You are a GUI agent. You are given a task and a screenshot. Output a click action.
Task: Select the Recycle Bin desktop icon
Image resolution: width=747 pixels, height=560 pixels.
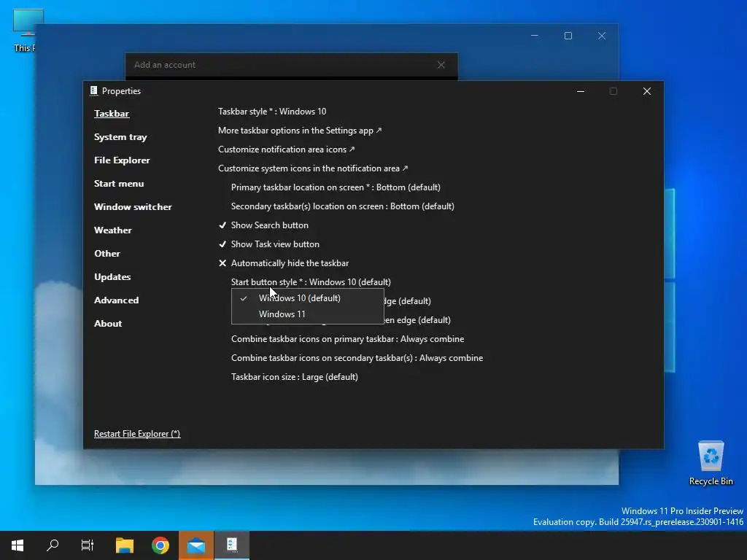click(x=711, y=463)
